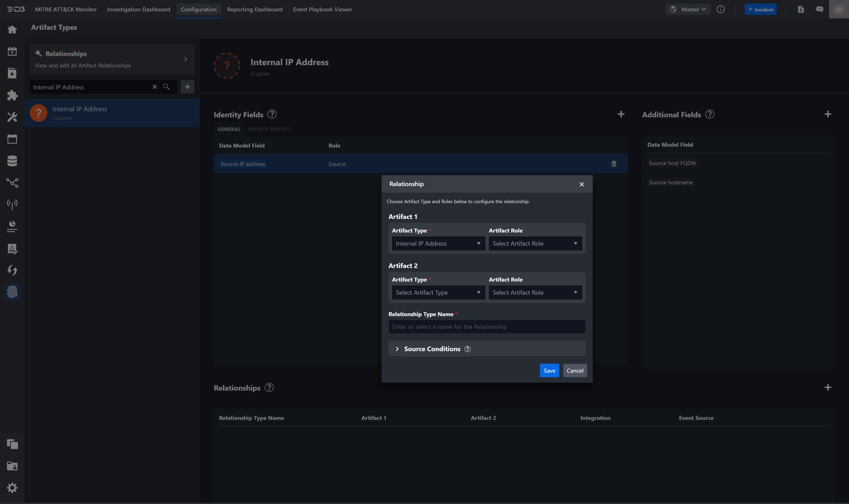Close the Relationship dialog
The image size is (849, 504).
point(582,184)
